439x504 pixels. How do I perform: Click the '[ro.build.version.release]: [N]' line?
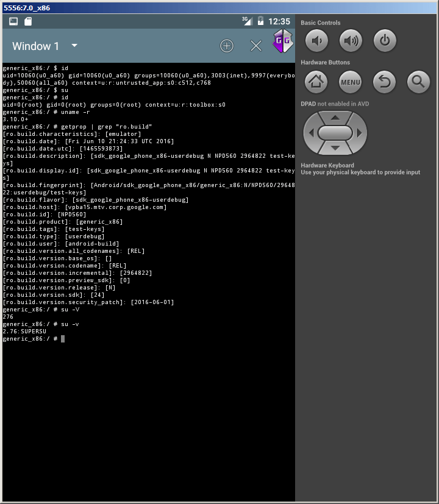coord(59,288)
